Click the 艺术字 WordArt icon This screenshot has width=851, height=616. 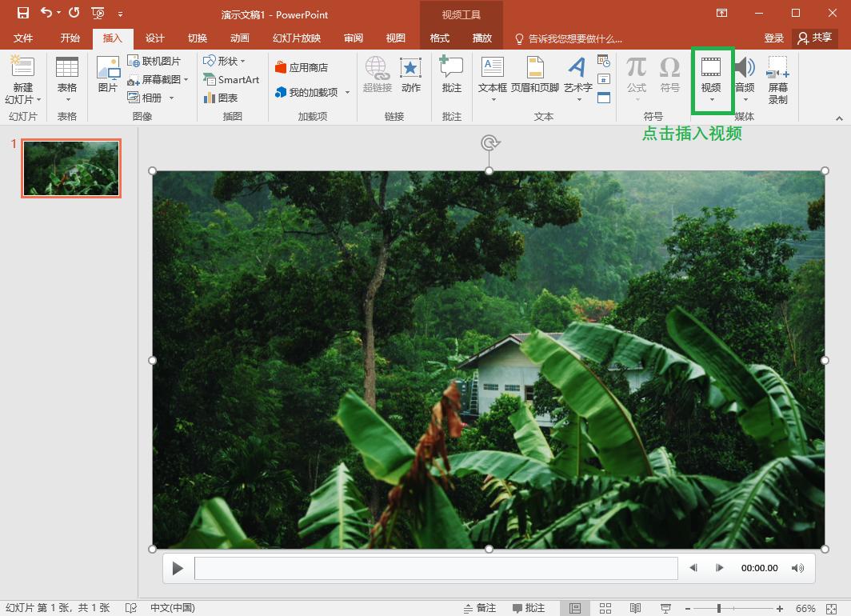(x=577, y=68)
